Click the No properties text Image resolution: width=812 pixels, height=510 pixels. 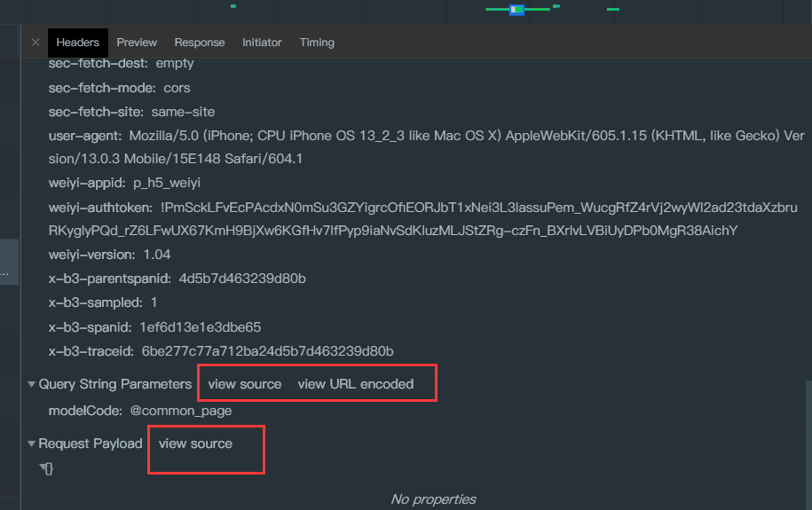(x=433, y=499)
